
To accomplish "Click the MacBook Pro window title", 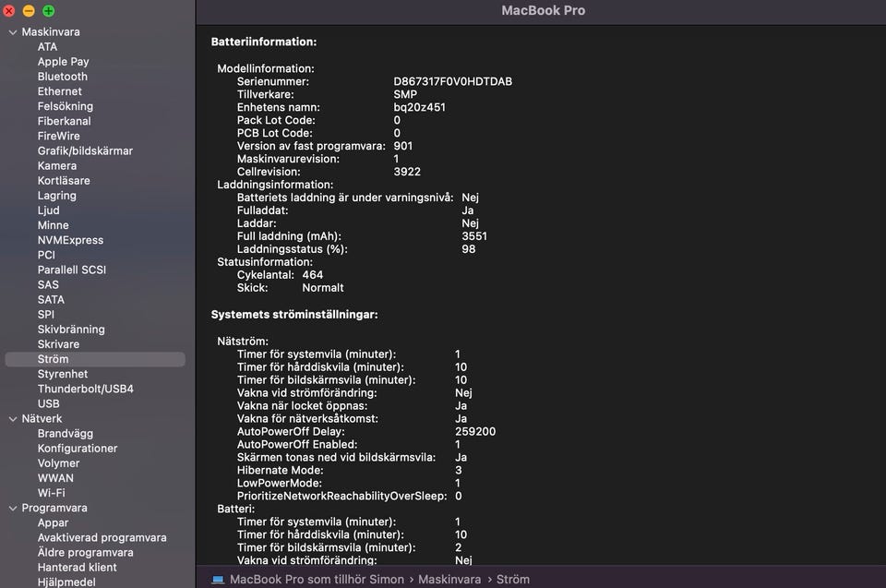I will coord(544,10).
